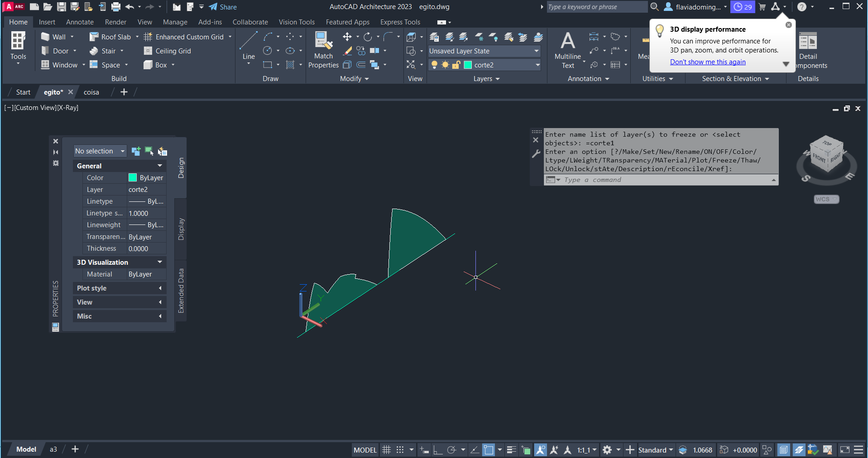Toggle the drawing grid display in status bar
868x458 pixels.
pyautogui.click(x=386, y=450)
